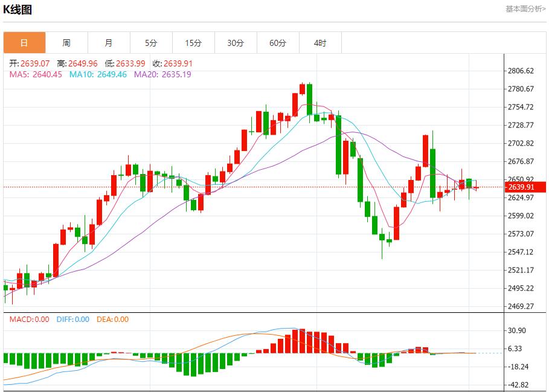Choose the 60分 timeframe tab
The height and width of the screenshot is (392, 549).
click(x=278, y=43)
